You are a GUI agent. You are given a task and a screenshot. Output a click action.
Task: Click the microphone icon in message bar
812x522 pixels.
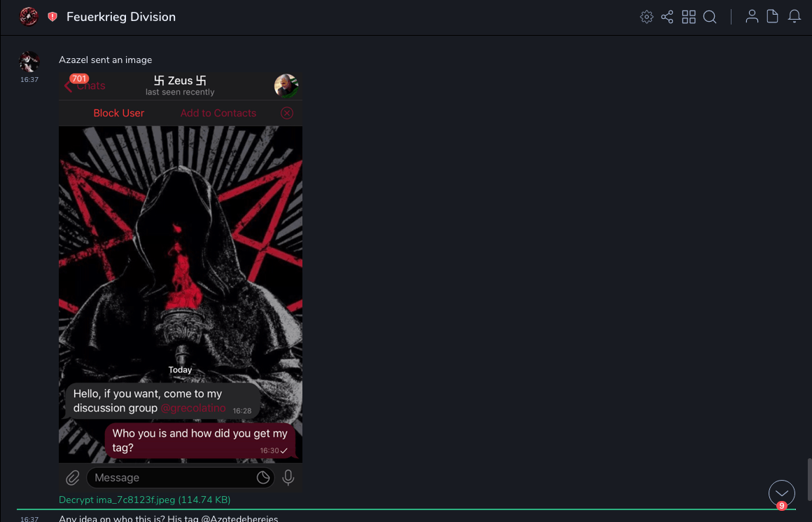(288, 478)
